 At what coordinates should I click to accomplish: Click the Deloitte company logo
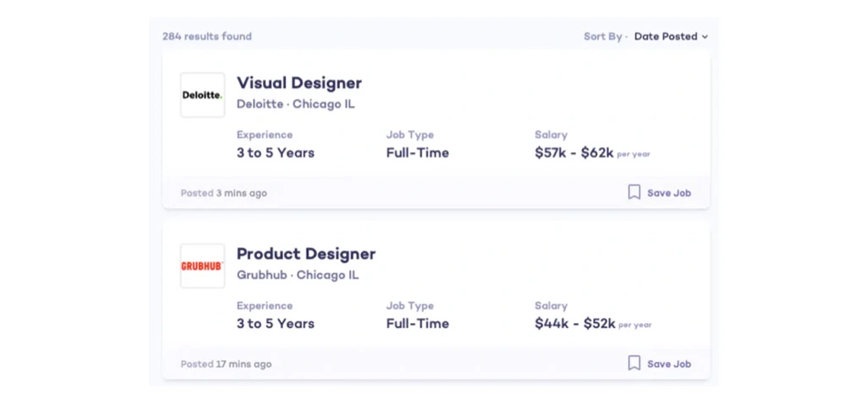(x=202, y=95)
